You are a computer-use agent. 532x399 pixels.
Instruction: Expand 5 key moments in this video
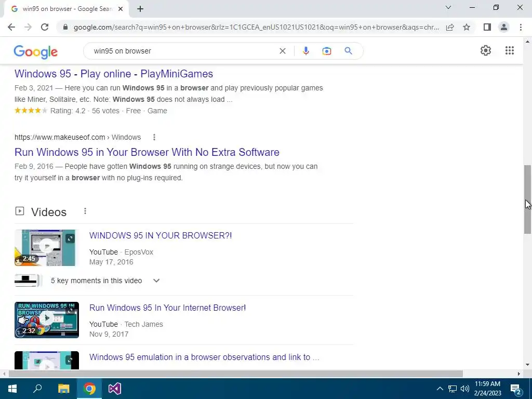coord(156,281)
